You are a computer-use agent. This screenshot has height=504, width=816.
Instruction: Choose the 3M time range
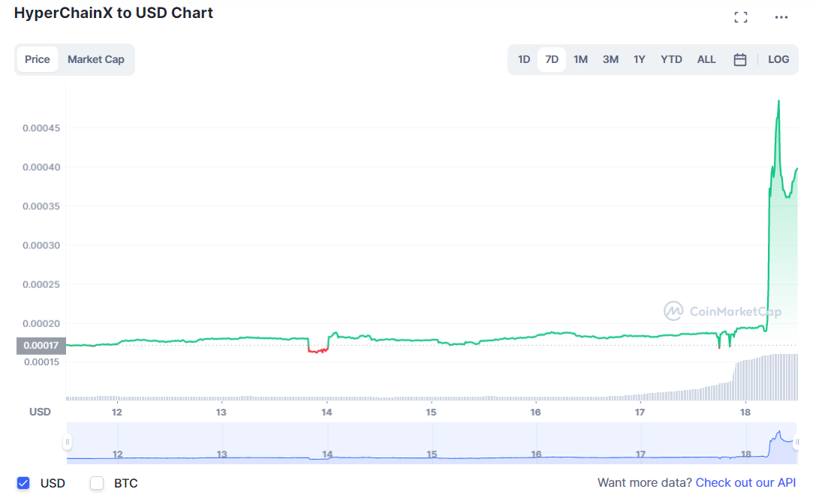click(x=610, y=58)
